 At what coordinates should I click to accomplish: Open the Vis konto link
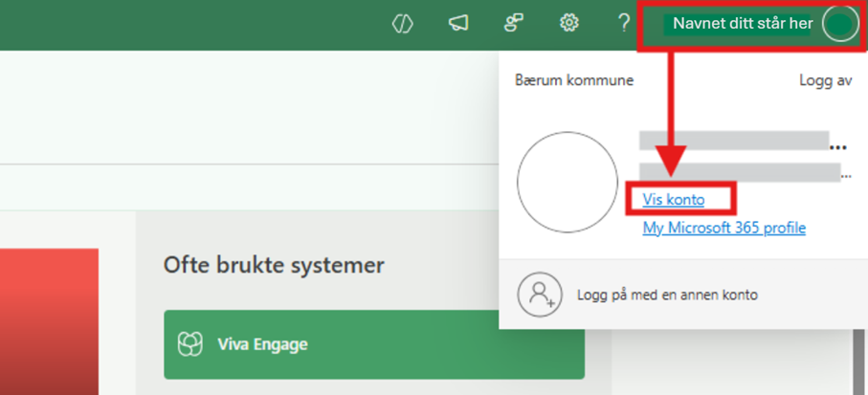point(673,199)
